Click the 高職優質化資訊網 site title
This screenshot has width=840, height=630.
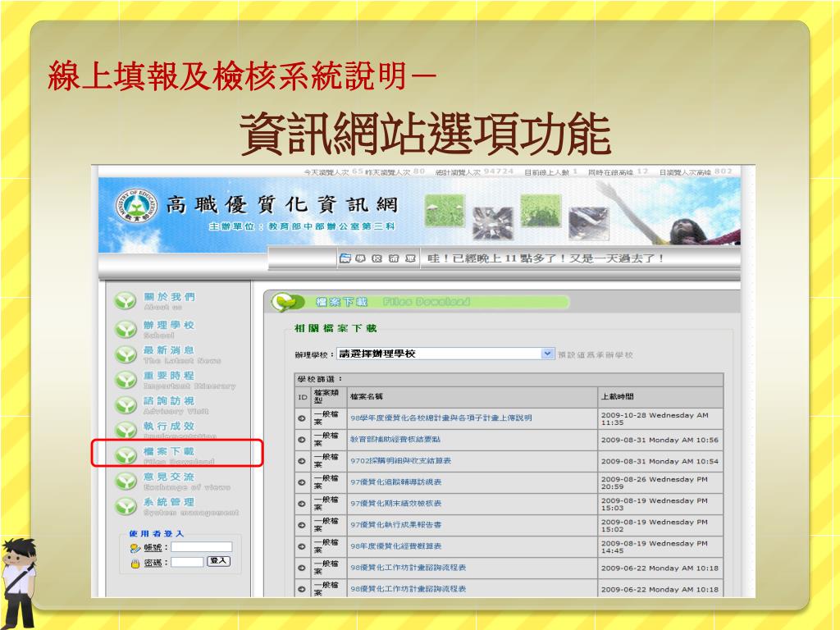(x=282, y=204)
